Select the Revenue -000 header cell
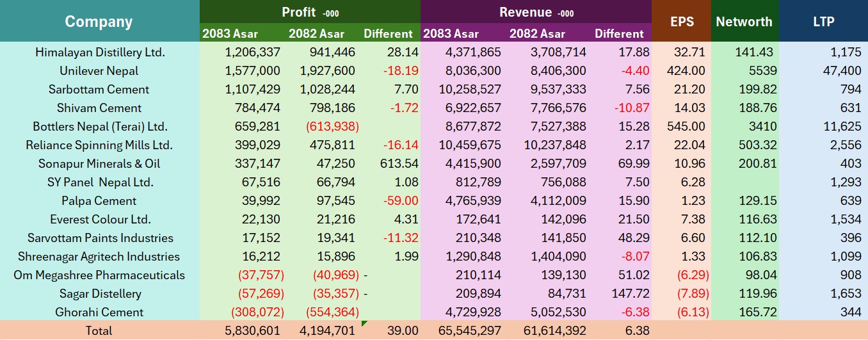This screenshot has width=868, height=340. coord(536,12)
